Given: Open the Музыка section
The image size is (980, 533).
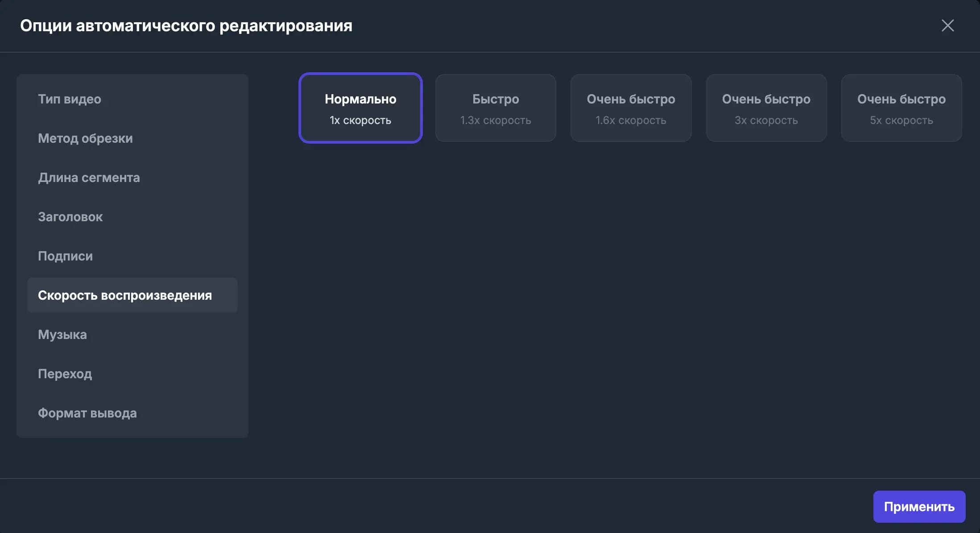Looking at the screenshot, I should click(62, 335).
